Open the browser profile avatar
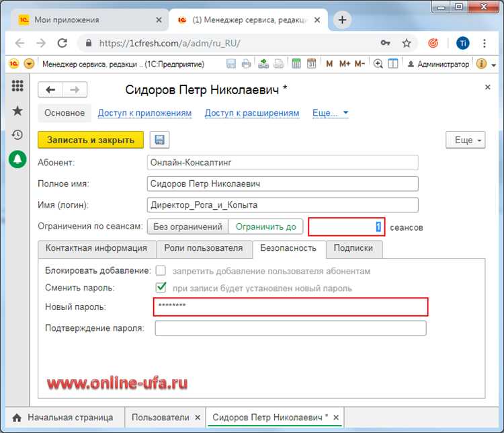504x433 pixels. pyautogui.click(x=463, y=43)
